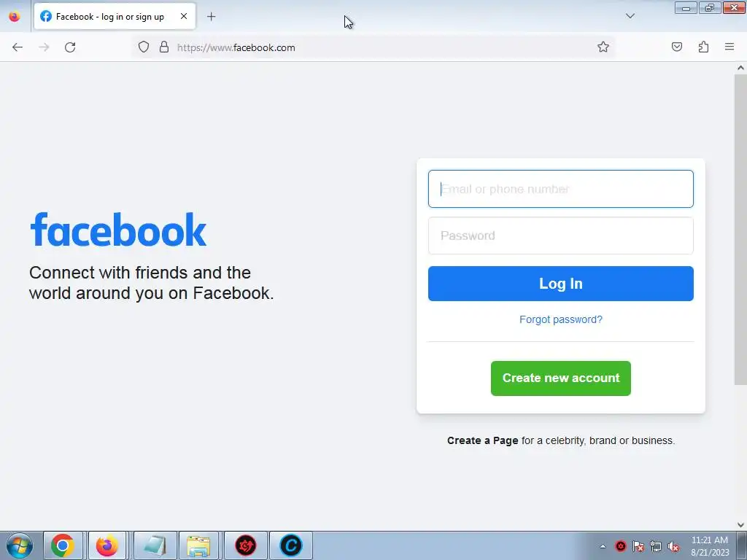Restore down the Firefox window
Viewport: 747px width, 560px height.
[710, 7]
